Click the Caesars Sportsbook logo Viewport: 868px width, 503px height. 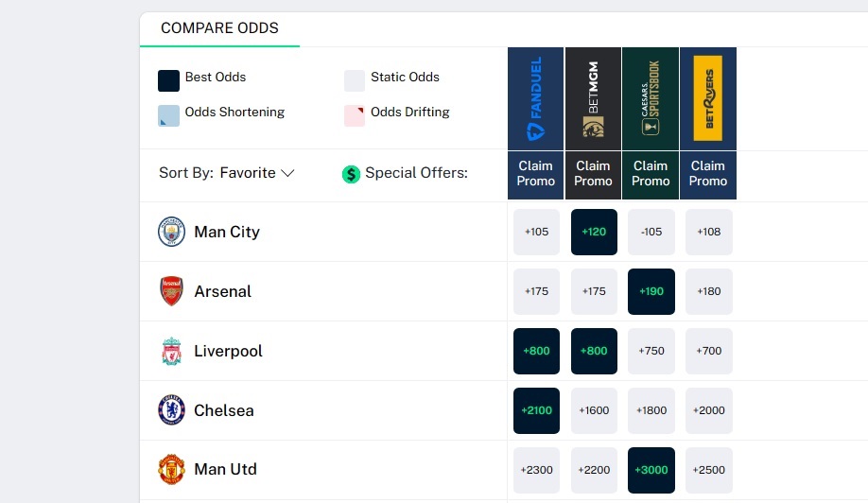(651, 98)
